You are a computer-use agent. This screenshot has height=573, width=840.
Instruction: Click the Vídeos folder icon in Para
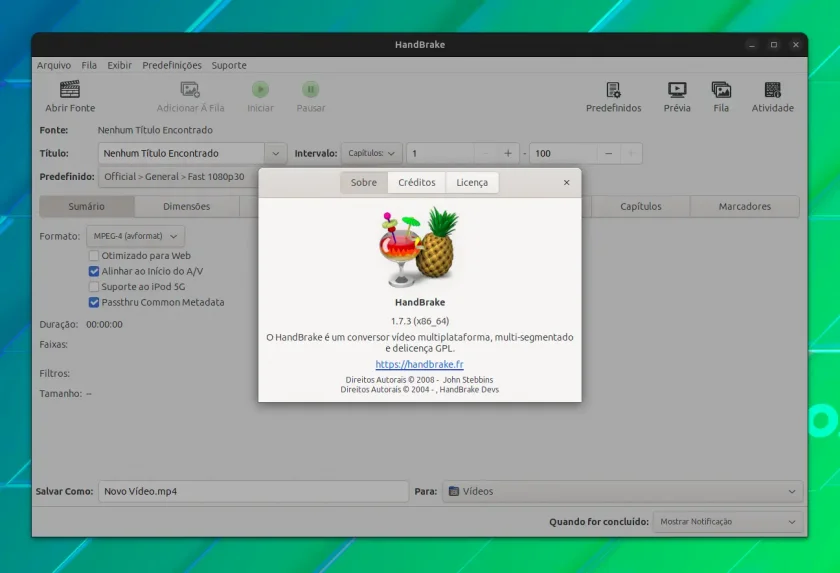point(454,491)
